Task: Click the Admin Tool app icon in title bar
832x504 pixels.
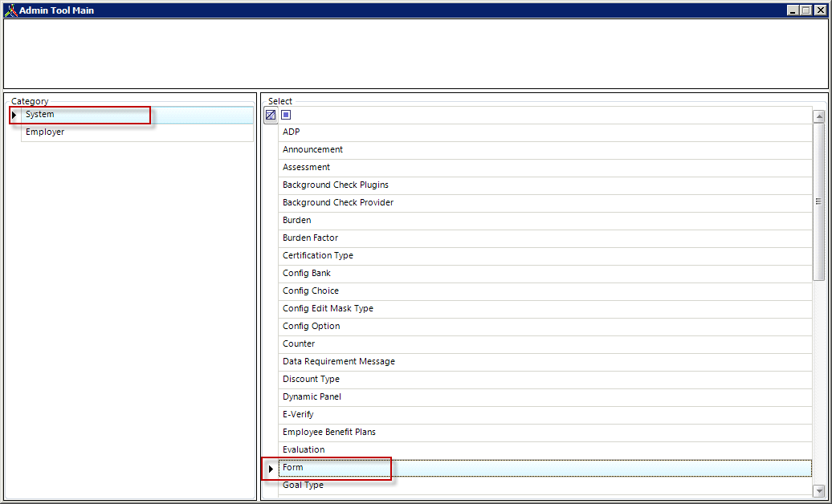Action: pos(10,10)
